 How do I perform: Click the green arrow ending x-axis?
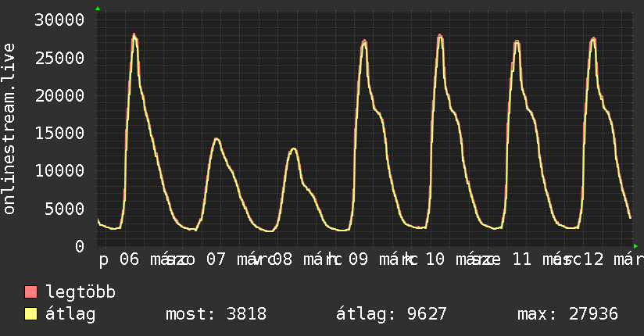pos(635,246)
